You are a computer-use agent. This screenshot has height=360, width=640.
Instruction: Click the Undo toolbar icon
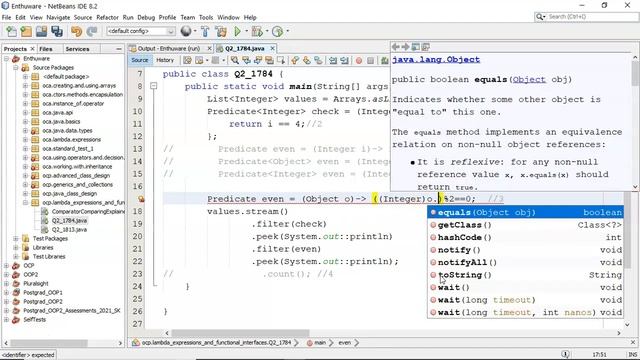coord(76,31)
